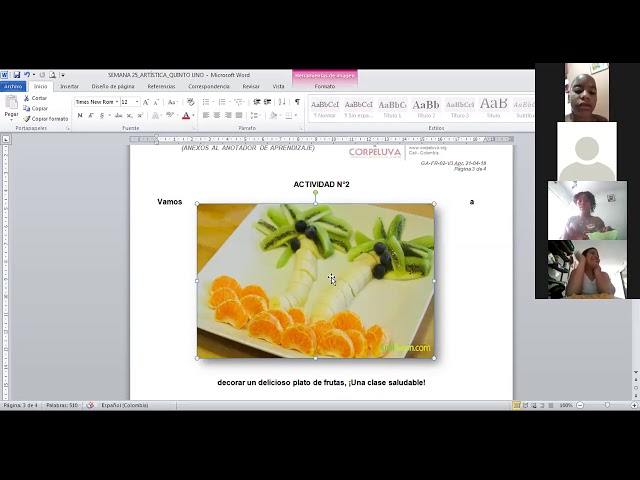Switch to the Referencias tab
640x480 pixels.
coord(161,87)
